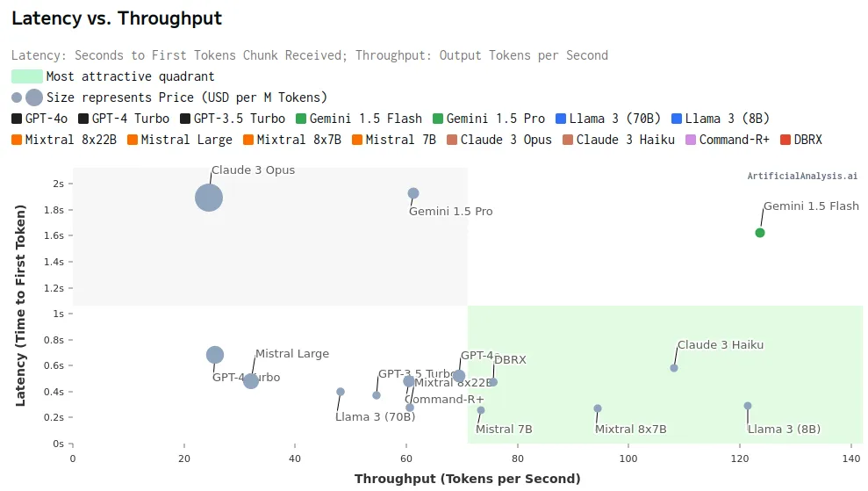Click the Llama 3 (70B) data point

click(341, 392)
